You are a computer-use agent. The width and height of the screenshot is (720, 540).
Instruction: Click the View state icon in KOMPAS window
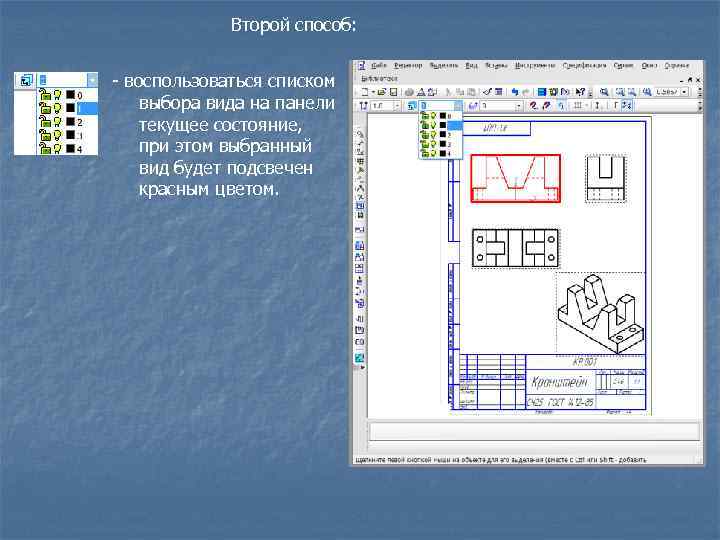coord(411,106)
